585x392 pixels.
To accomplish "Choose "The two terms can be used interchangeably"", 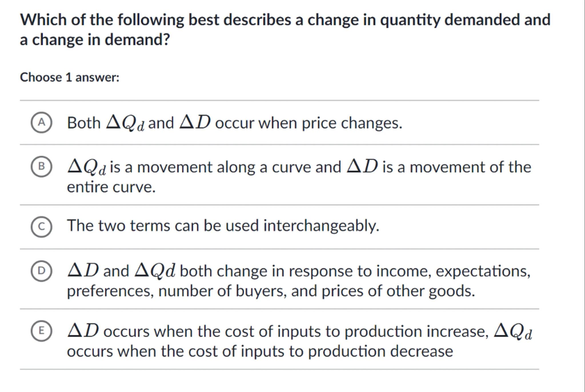I will (x=223, y=226).
